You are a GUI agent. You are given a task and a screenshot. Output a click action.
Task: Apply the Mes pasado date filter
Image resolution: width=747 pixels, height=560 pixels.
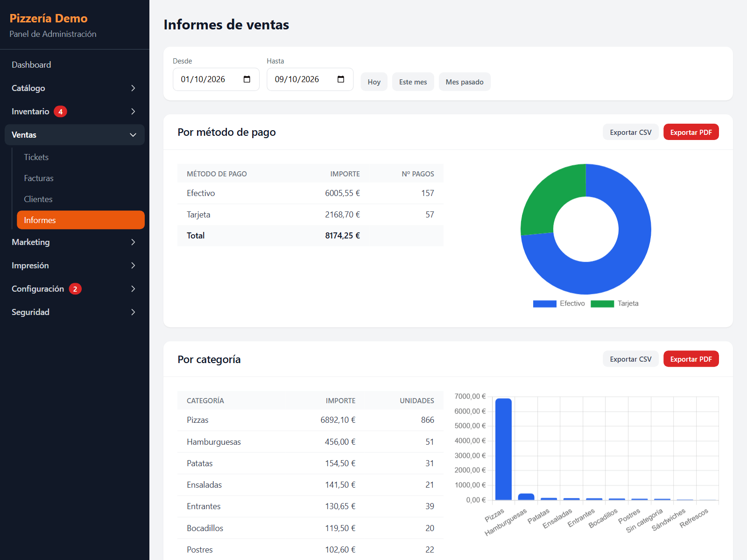pos(465,82)
